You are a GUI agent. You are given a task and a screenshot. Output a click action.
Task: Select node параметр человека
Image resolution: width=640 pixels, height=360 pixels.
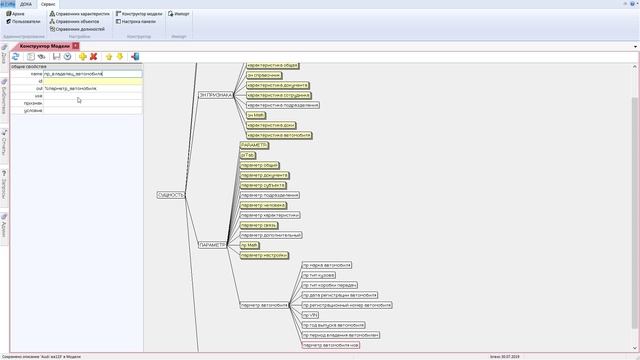pyautogui.click(x=263, y=205)
